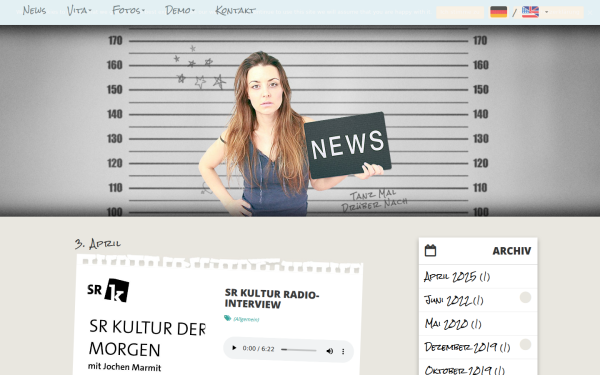
Task: Expand the Demo menu
Action: [x=180, y=10]
